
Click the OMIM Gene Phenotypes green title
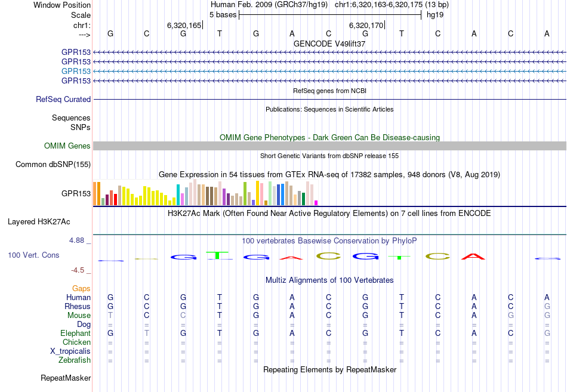pos(329,137)
